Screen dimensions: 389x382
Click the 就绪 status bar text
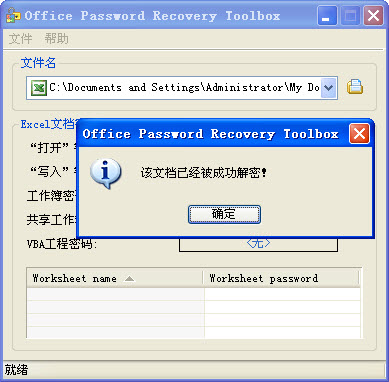[x=16, y=370]
